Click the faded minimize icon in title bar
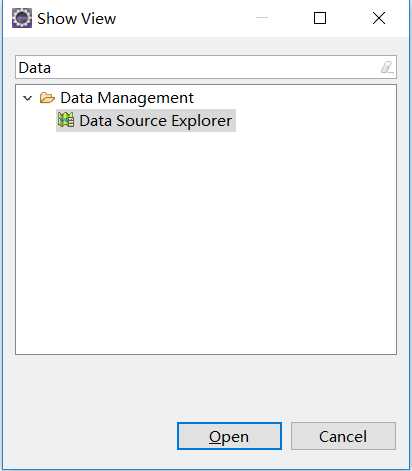 [x=262, y=18]
